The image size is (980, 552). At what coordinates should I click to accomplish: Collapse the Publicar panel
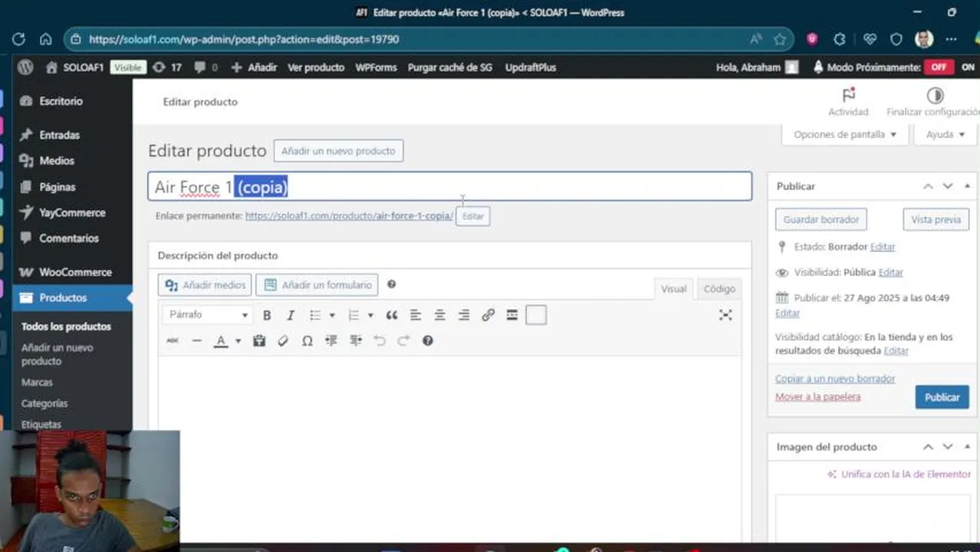[967, 186]
